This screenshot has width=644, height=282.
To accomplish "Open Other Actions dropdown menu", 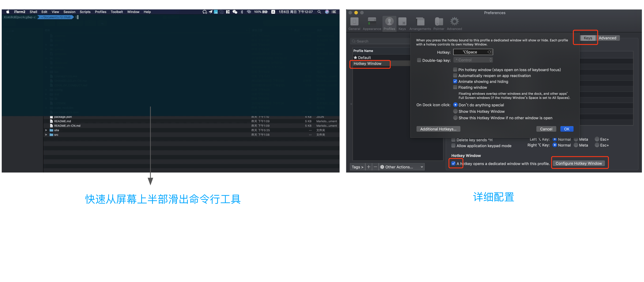I will (402, 167).
